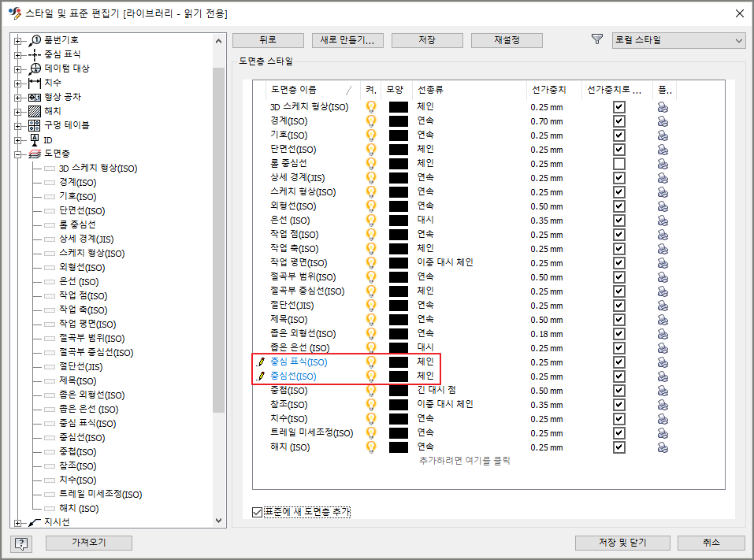This screenshot has height=560, width=754.
Task: Toggle light bulb for 경계(ISO) layer
Action: click(371, 121)
